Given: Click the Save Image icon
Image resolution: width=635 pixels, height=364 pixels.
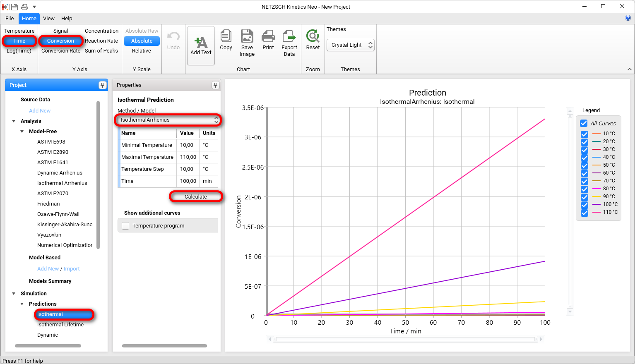Looking at the screenshot, I should (247, 42).
